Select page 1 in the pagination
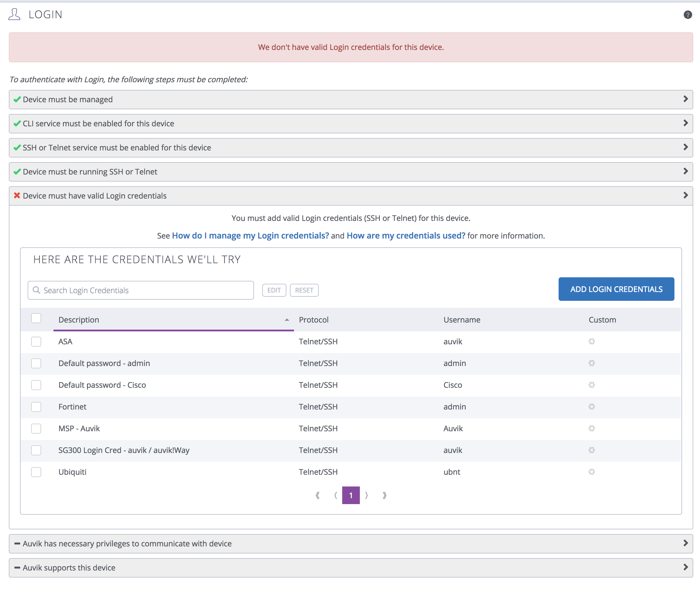Viewport: 700px width, 589px height. [x=351, y=495]
